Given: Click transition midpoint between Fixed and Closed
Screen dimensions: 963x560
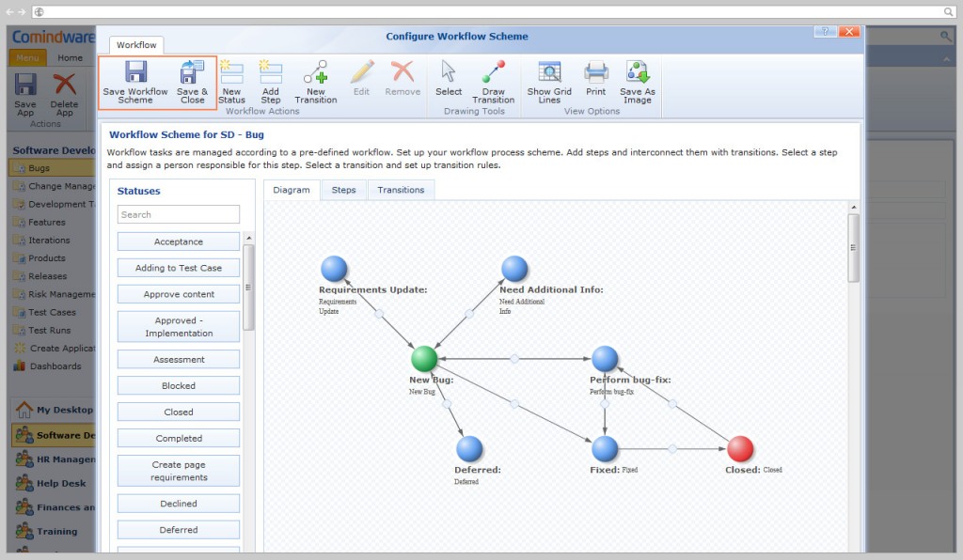Looking at the screenshot, I should [x=672, y=449].
